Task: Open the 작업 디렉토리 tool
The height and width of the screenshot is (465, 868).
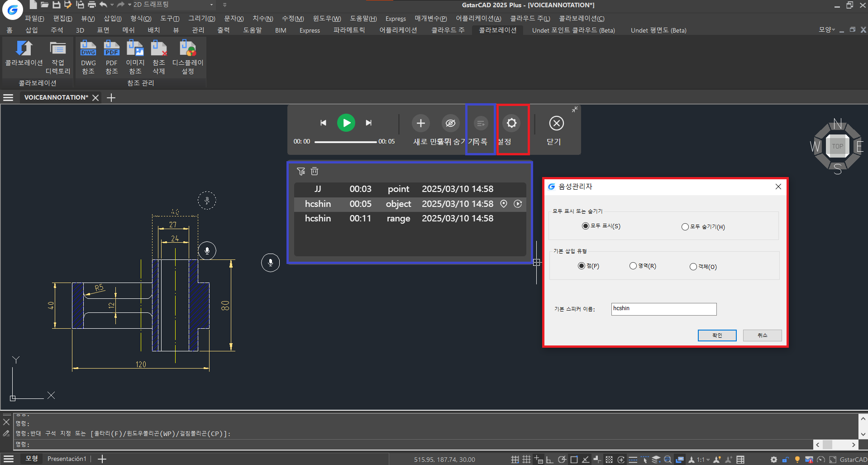Action: (58, 58)
